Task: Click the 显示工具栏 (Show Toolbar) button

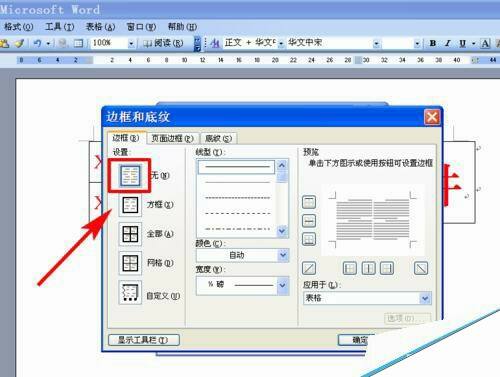Action: click(x=144, y=340)
